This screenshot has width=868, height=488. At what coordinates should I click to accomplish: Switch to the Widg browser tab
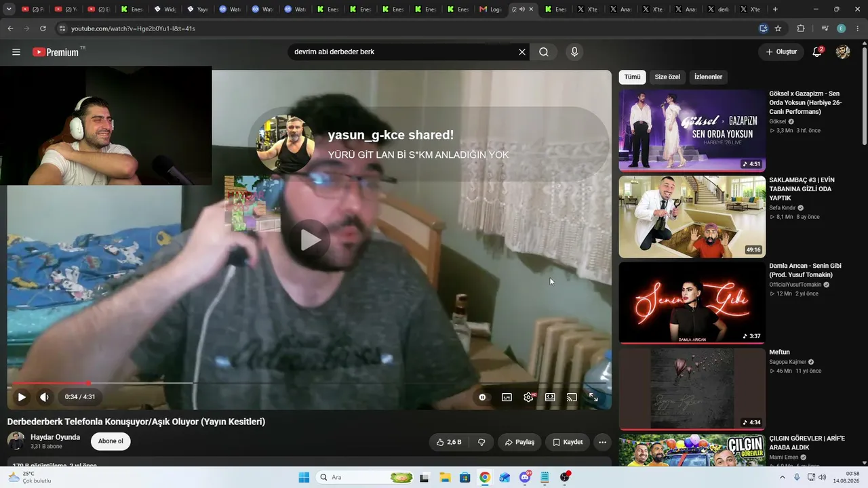click(165, 9)
